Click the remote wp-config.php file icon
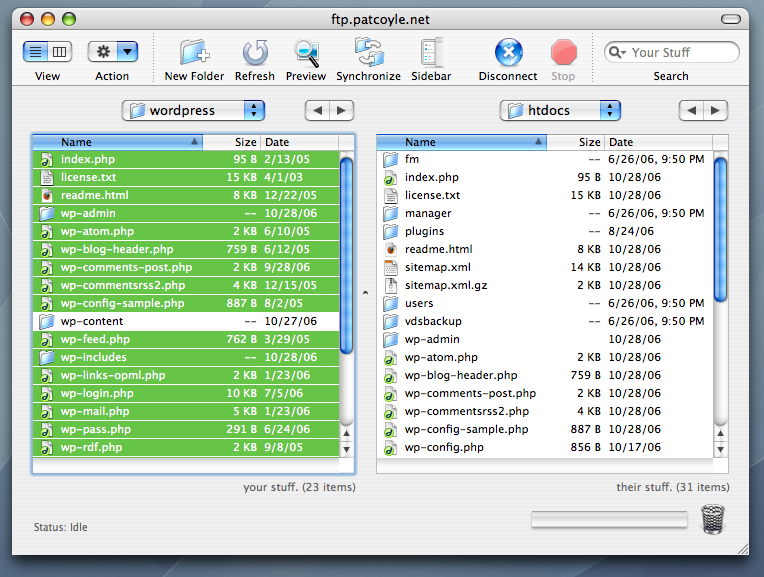 click(x=390, y=448)
